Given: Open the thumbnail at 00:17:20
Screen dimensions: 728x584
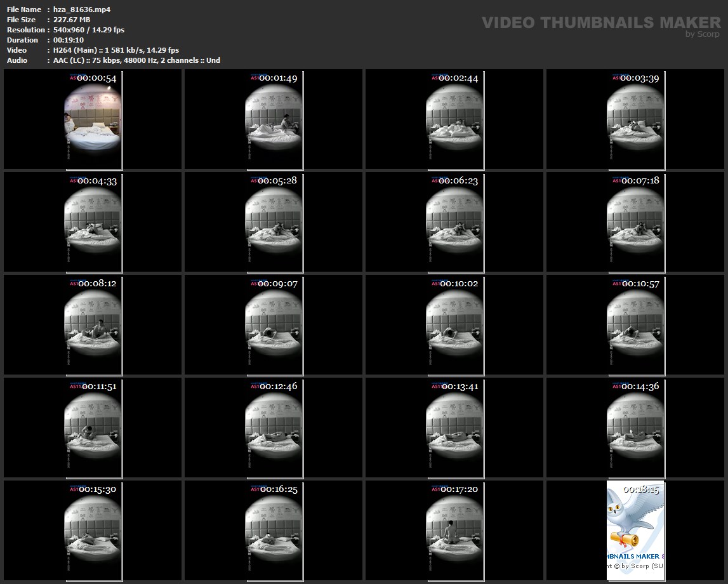Looking at the screenshot, I should point(454,531).
